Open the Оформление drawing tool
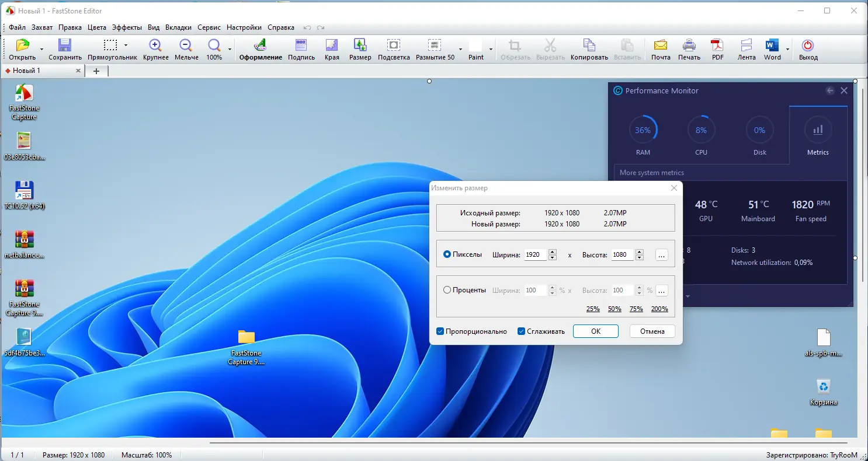Viewport: 868px width, 461px height. click(261, 46)
